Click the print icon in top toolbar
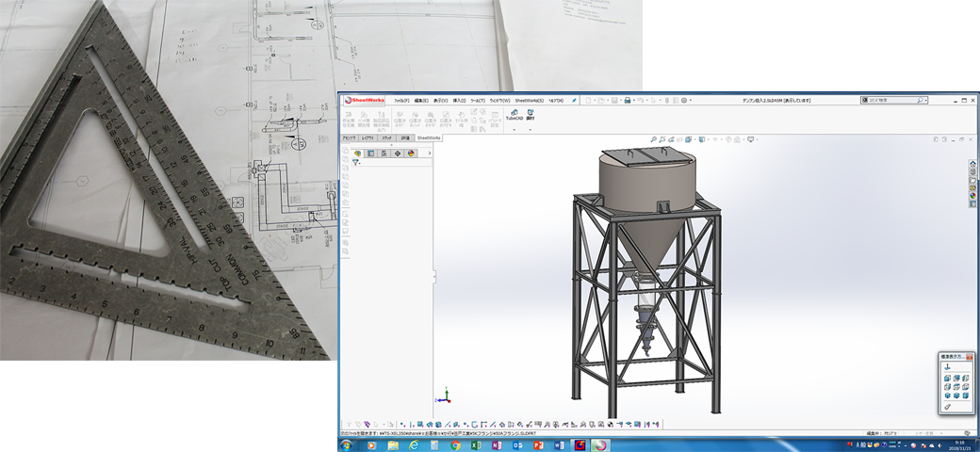 629,100
